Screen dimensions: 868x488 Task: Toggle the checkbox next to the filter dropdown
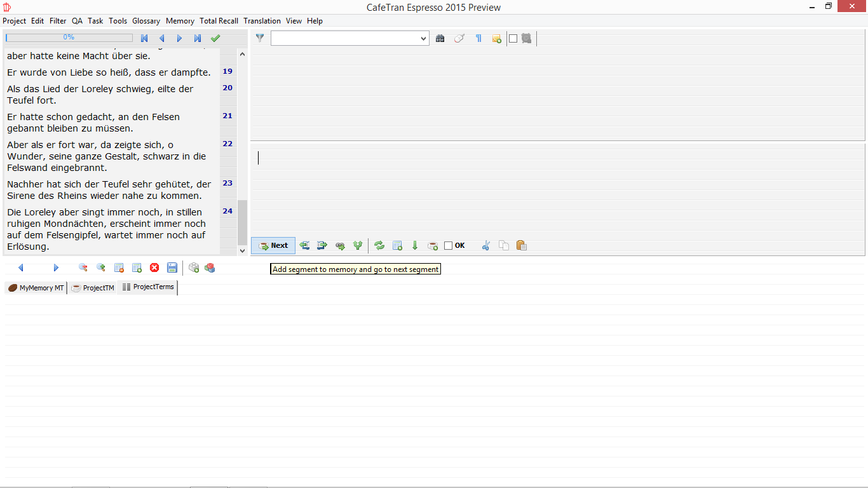tap(513, 39)
